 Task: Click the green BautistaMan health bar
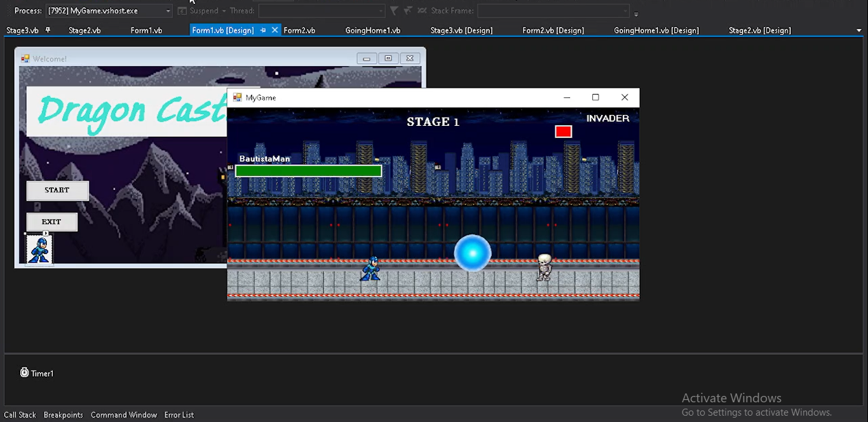click(308, 171)
